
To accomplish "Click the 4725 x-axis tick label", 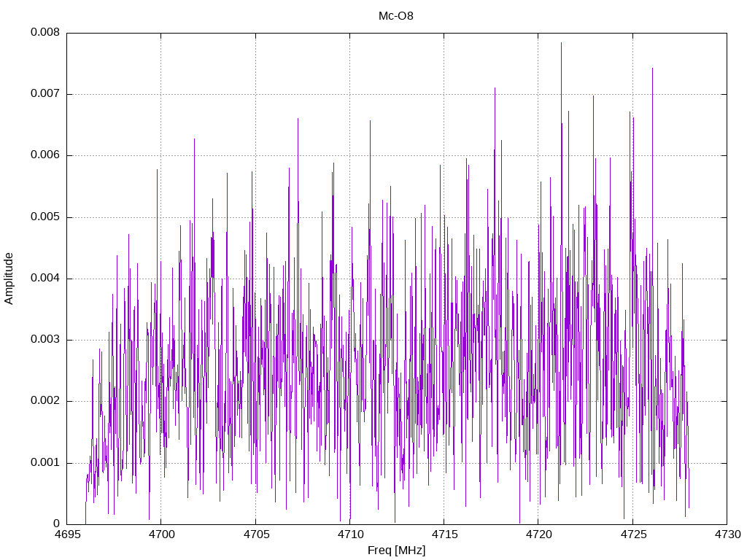I will click(x=633, y=534).
